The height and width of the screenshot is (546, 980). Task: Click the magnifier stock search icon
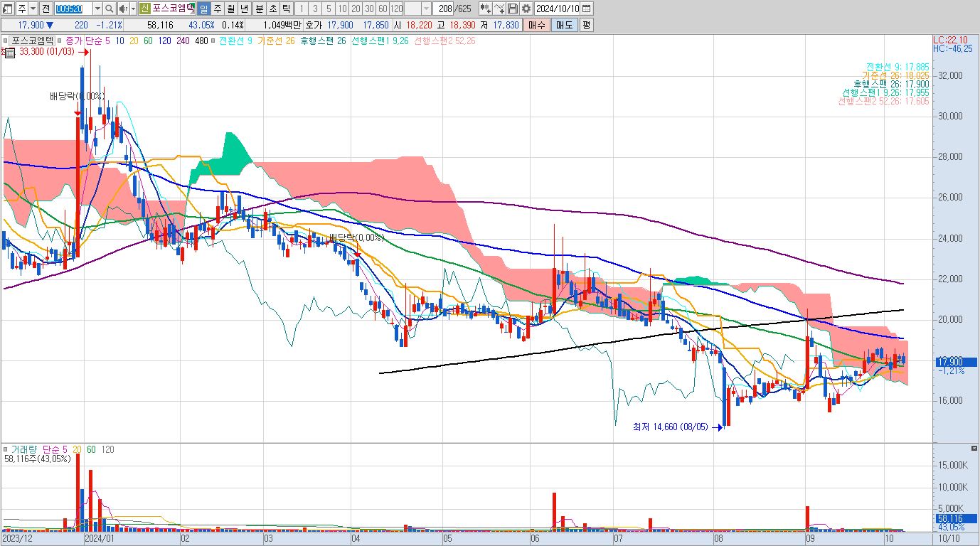pos(109,9)
